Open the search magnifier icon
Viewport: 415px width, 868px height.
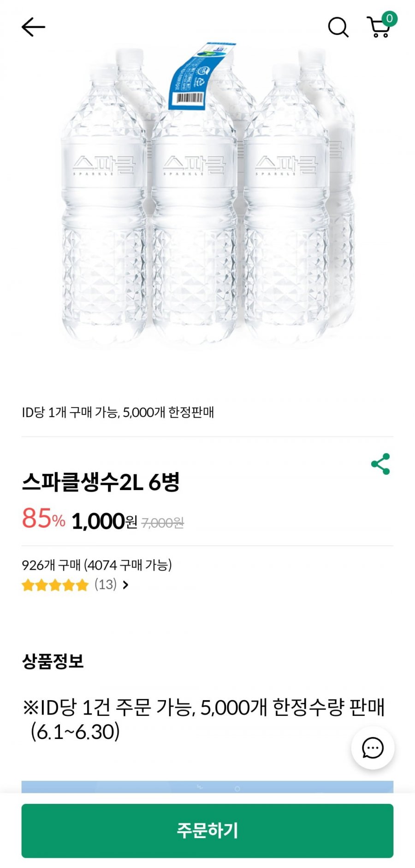(x=338, y=27)
